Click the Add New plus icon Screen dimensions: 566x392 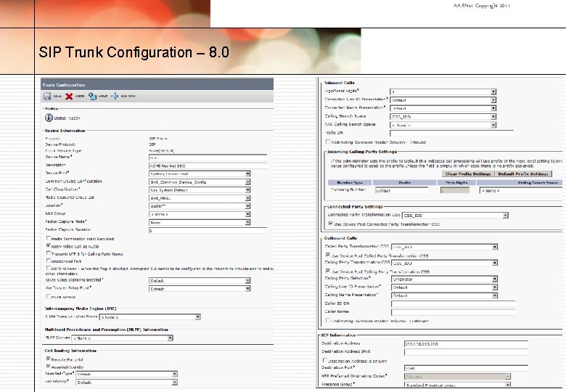point(115,96)
